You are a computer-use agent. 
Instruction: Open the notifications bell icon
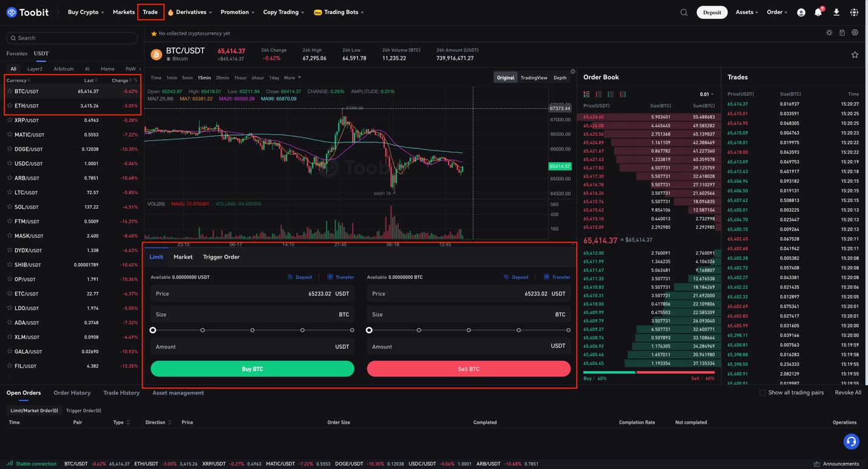tap(818, 12)
